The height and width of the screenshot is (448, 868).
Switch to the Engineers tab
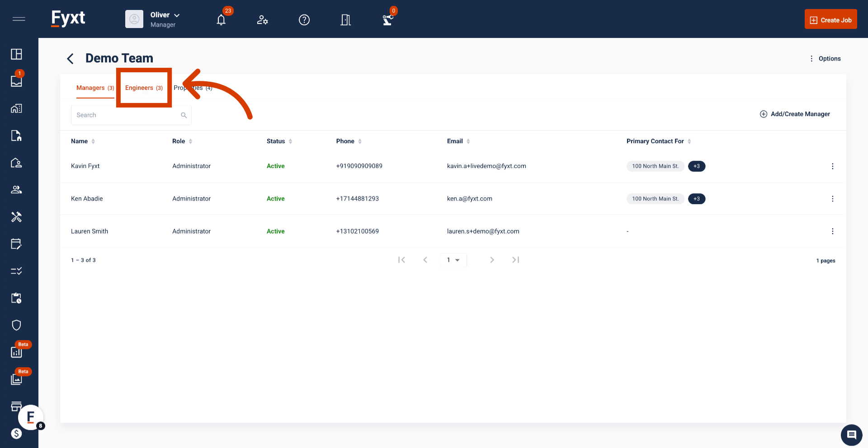pos(144,88)
